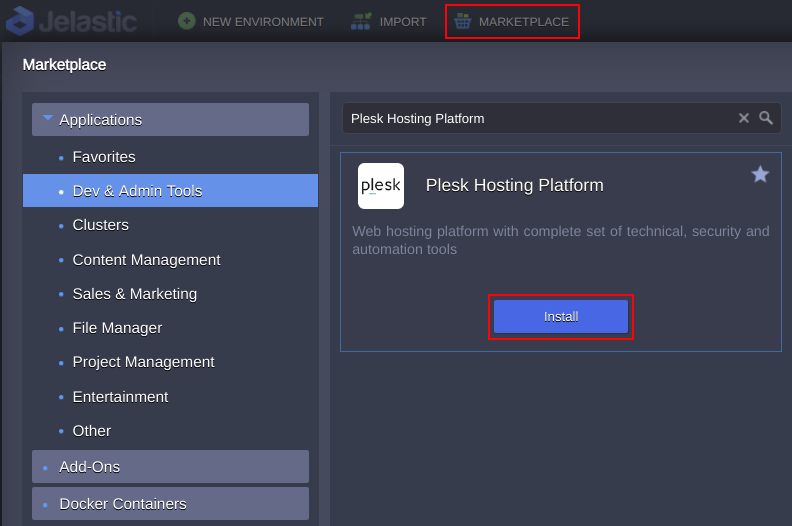This screenshot has height=526, width=792.
Task: Select the Other category
Action: click(170, 431)
